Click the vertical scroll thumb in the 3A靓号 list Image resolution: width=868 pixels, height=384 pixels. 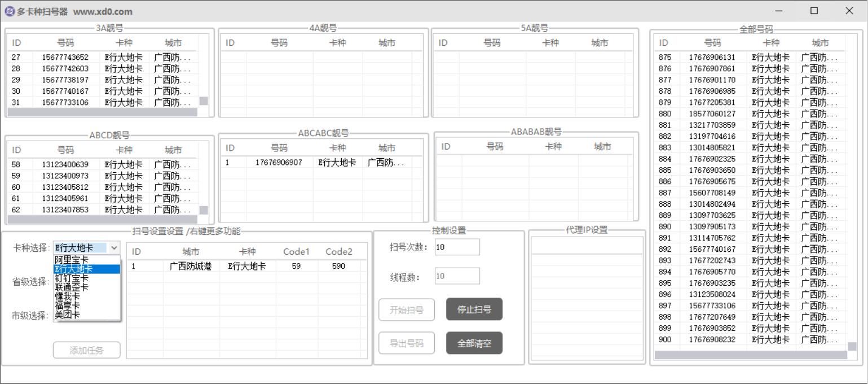[204, 101]
